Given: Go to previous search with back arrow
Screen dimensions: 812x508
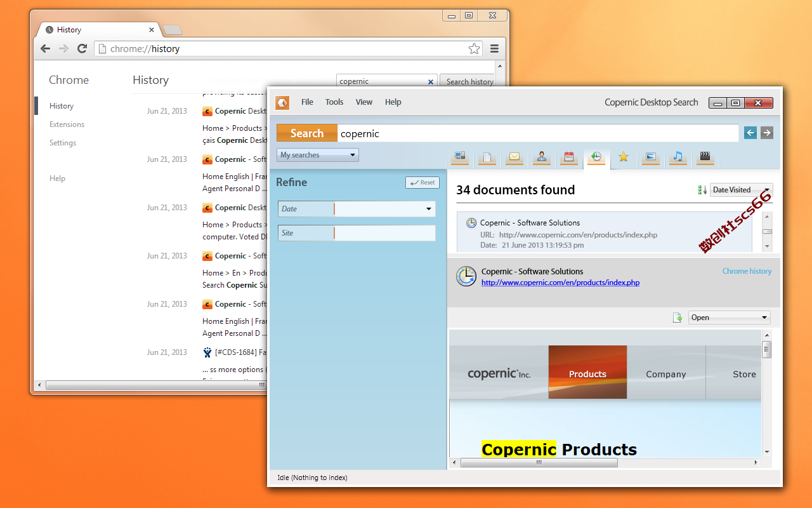Looking at the screenshot, I should [x=750, y=133].
